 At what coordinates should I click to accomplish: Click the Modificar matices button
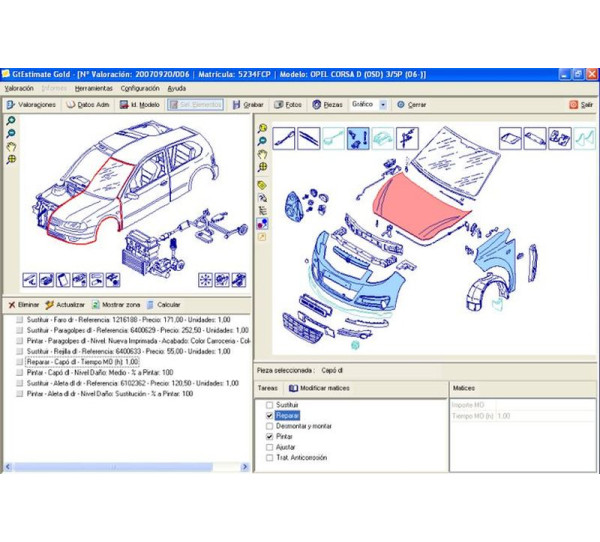pos(319,387)
